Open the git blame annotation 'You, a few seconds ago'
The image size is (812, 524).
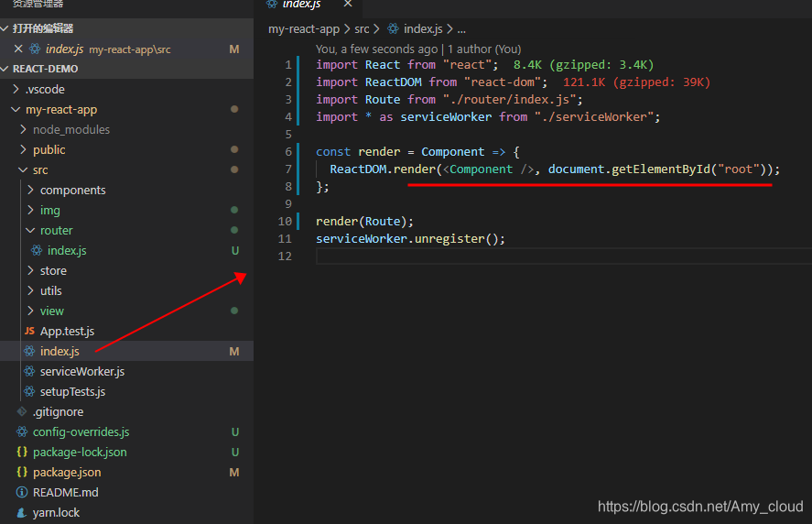[x=376, y=49]
